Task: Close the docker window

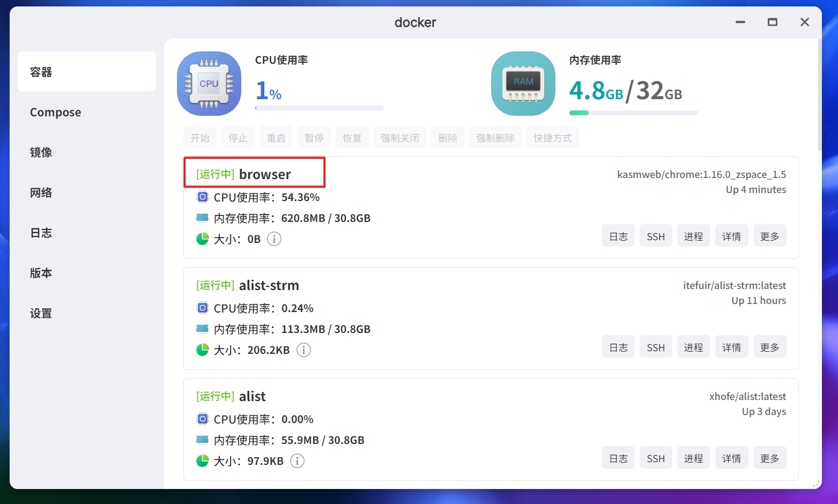Action: pos(805,22)
